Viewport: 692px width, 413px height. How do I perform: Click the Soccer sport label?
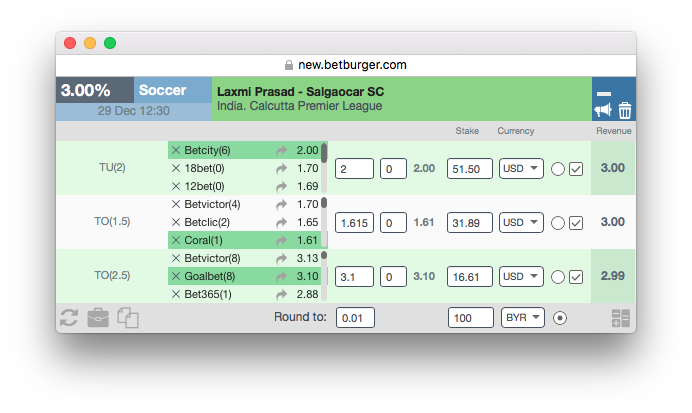162,90
